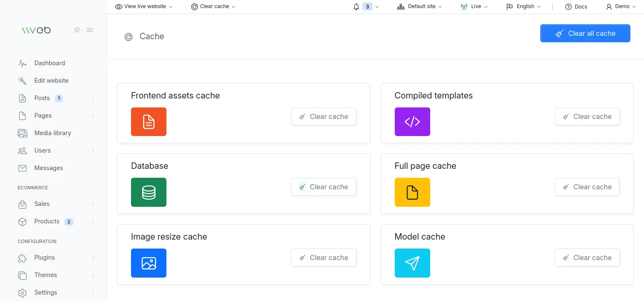The image size is (644, 301).
Task: Click the Wweb logo in the sidebar
Action: (36, 30)
